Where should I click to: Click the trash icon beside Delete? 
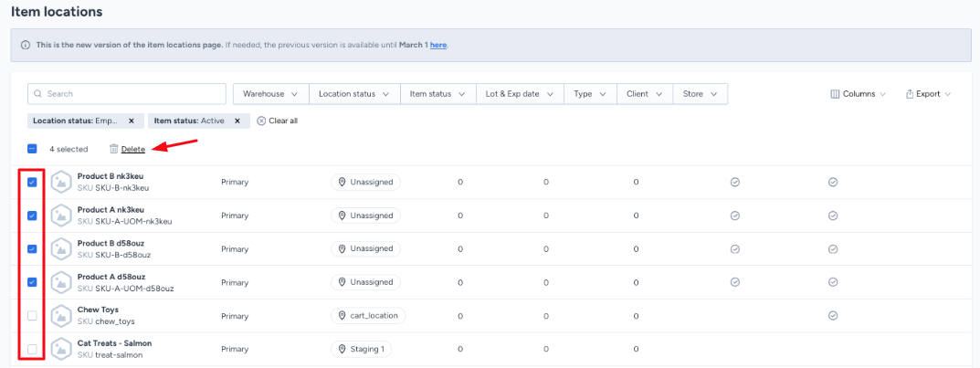coord(113,149)
